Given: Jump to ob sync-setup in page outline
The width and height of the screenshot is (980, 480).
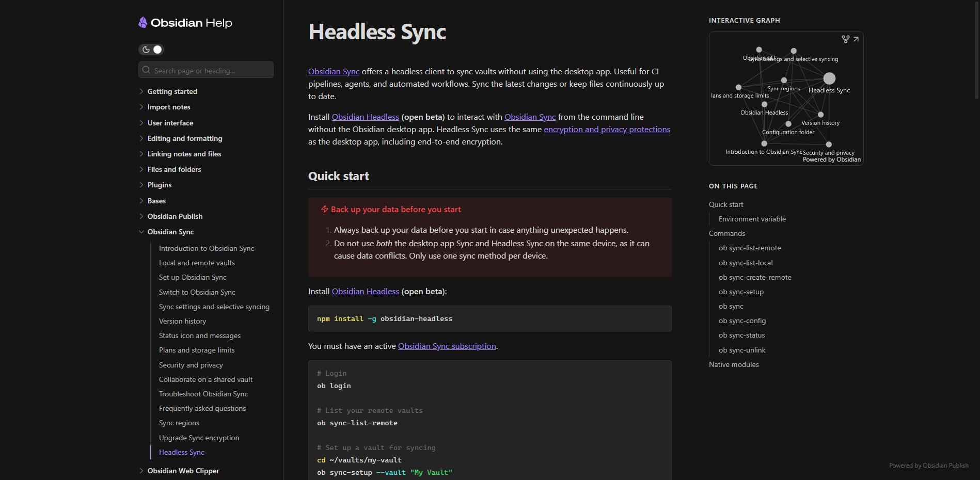Looking at the screenshot, I should [x=741, y=292].
